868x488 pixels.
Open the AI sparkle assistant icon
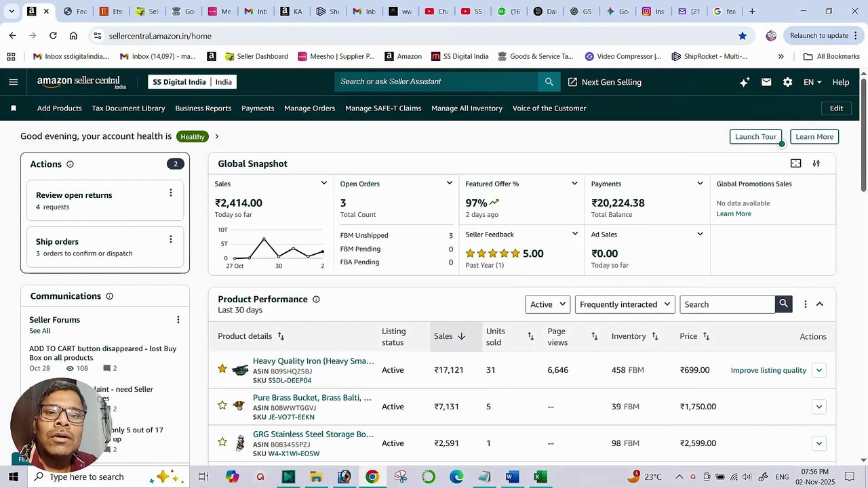(x=745, y=82)
